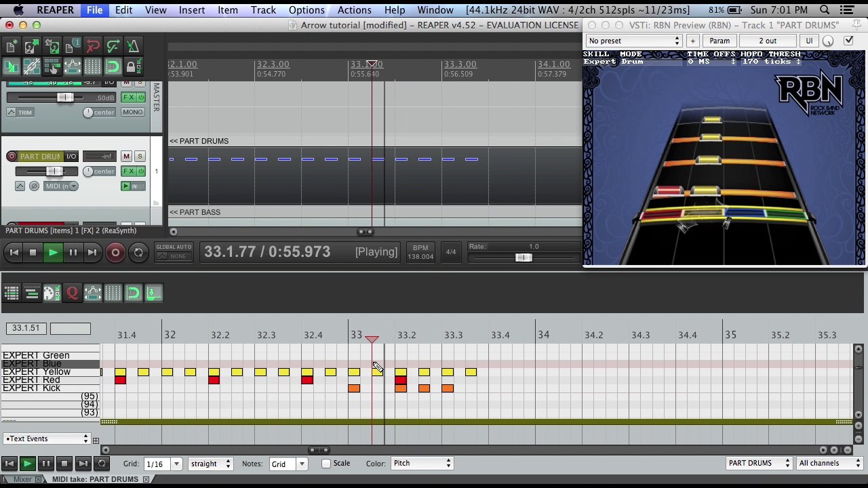Open the No preset dropdown in RBN Preview

(x=633, y=41)
